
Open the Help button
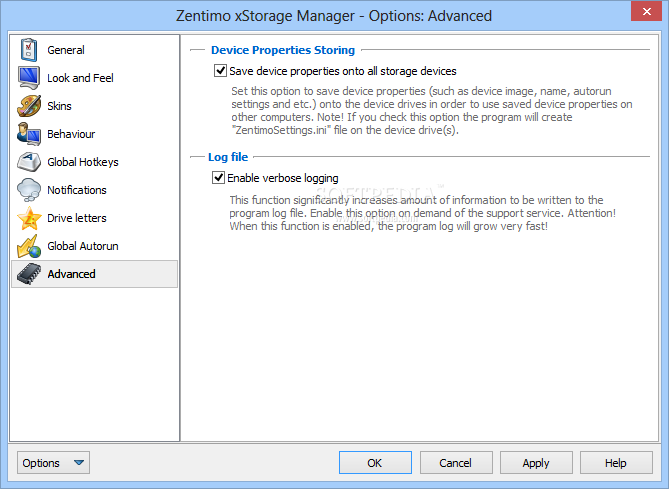[x=616, y=463]
